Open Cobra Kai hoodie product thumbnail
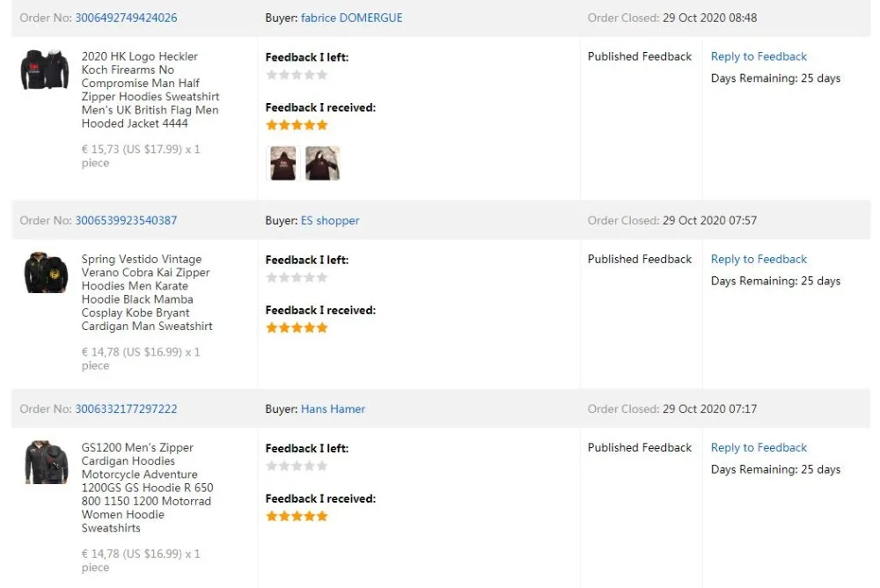Screen dimensions: 880x588 coord(45,273)
